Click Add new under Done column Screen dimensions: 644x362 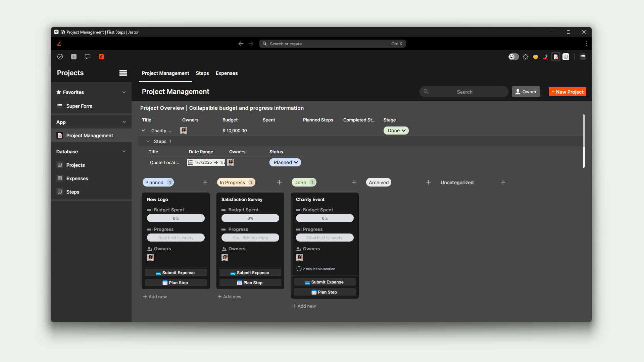pos(304,306)
